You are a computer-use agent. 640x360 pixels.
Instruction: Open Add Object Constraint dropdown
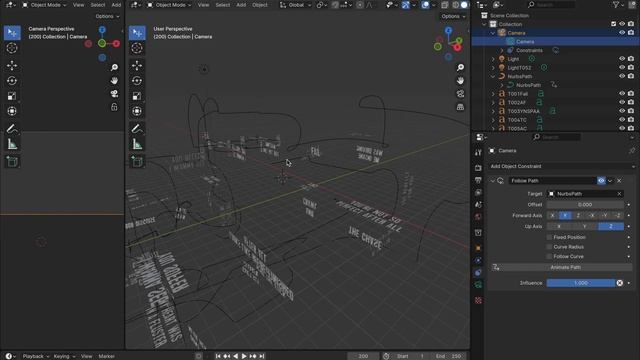562,167
